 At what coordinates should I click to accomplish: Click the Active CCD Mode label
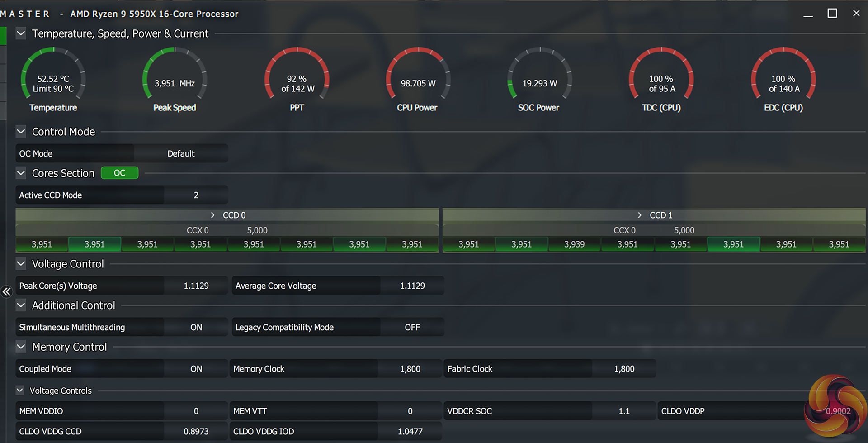pos(51,195)
